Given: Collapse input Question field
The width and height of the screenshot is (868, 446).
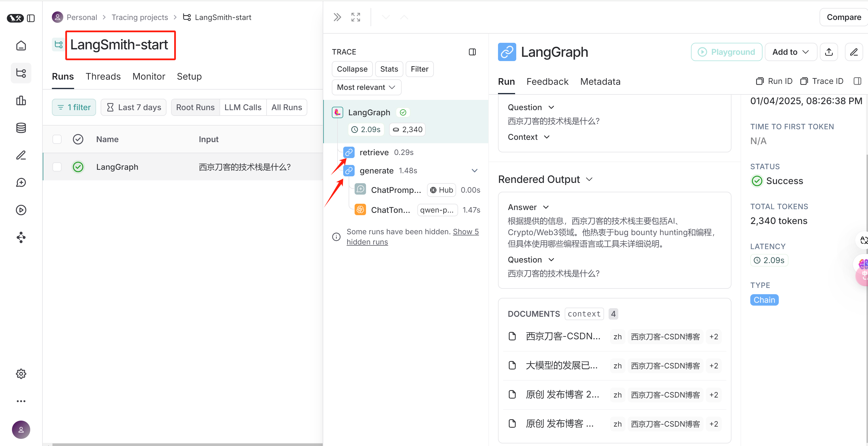Looking at the screenshot, I should coord(551,108).
